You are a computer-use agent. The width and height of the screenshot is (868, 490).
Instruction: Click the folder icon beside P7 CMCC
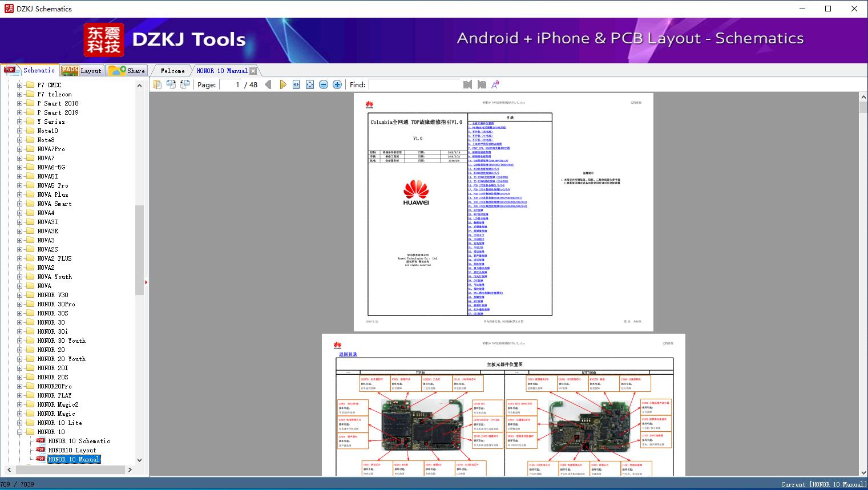[x=30, y=85]
